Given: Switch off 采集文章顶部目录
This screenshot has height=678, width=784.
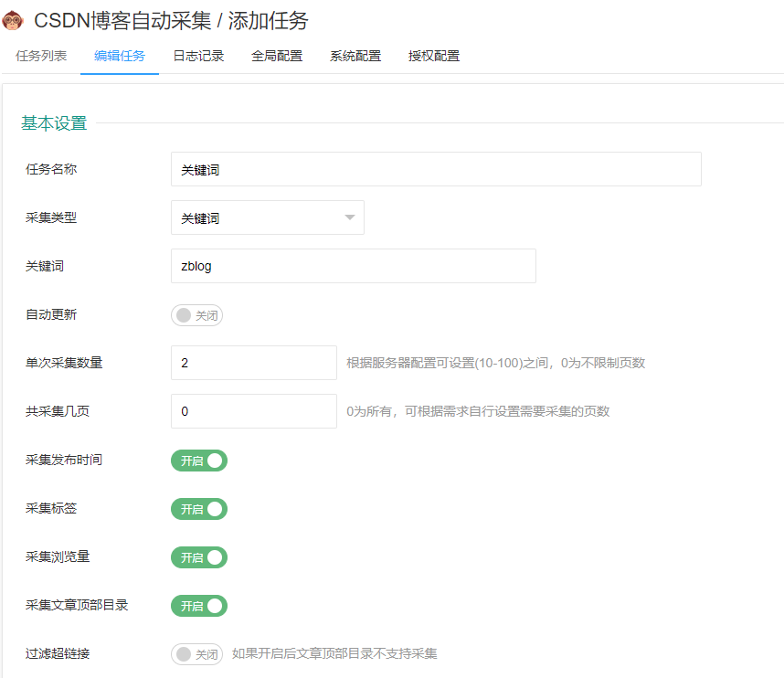Looking at the screenshot, I should 199,606.
